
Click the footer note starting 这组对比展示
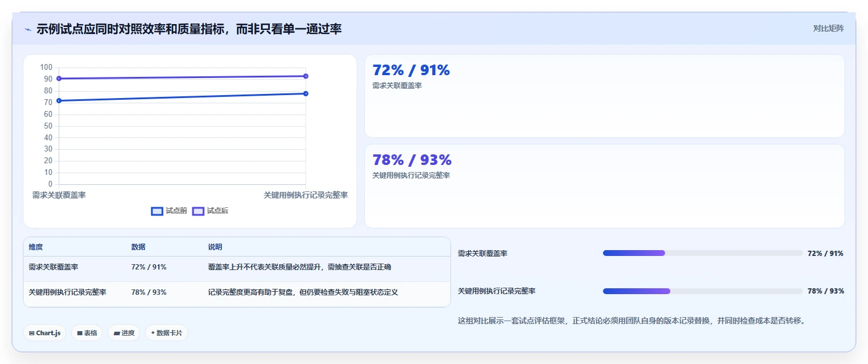[x=632, y=321]
